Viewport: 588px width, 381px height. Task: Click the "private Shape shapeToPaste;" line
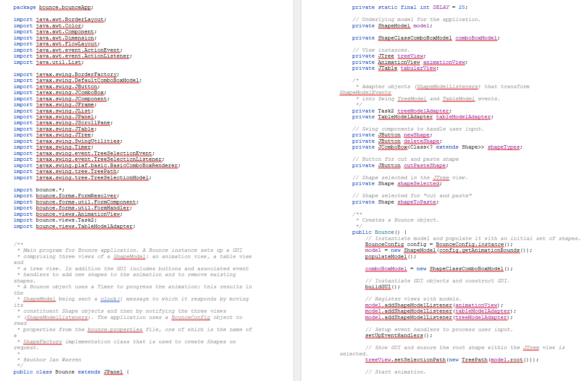click(x=395, y=202)
